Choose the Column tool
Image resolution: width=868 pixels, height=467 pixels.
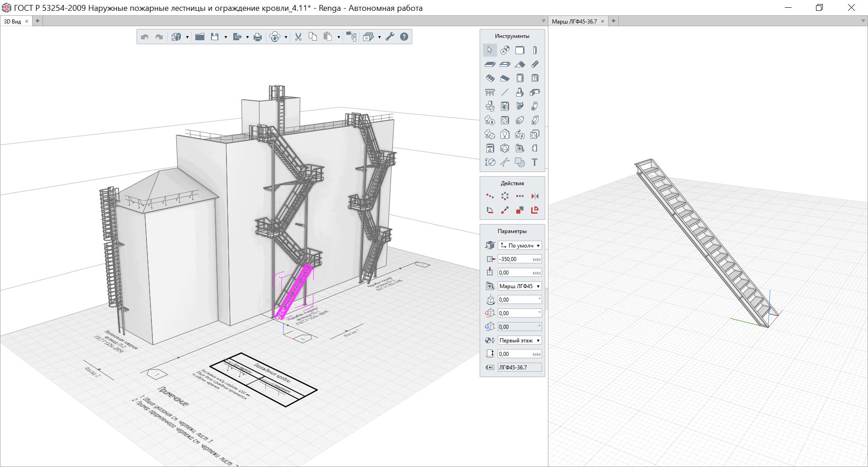[535, 50]
